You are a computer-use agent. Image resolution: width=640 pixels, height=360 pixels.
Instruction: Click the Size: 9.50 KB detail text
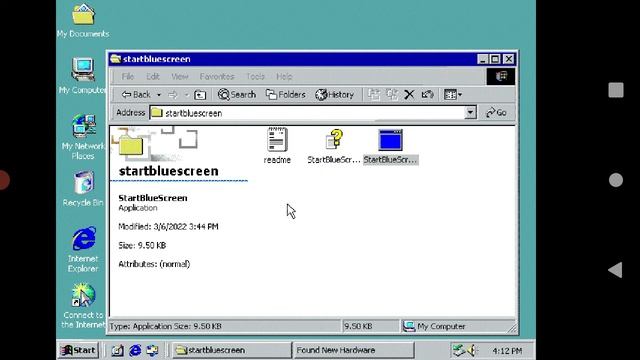(142, 245)
